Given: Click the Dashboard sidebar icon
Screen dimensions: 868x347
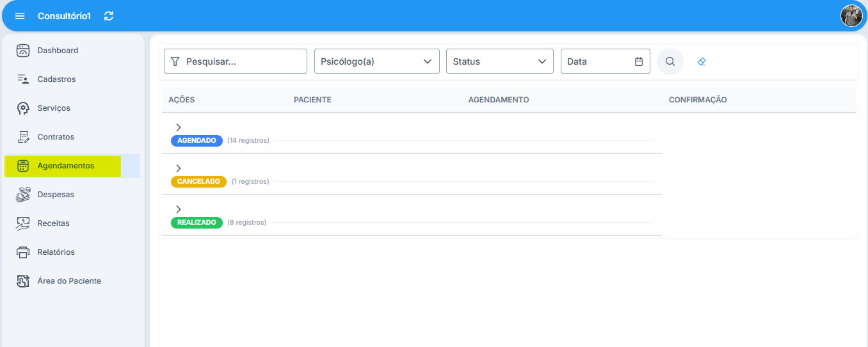Looking at the screenshot, I should (23, 51).
